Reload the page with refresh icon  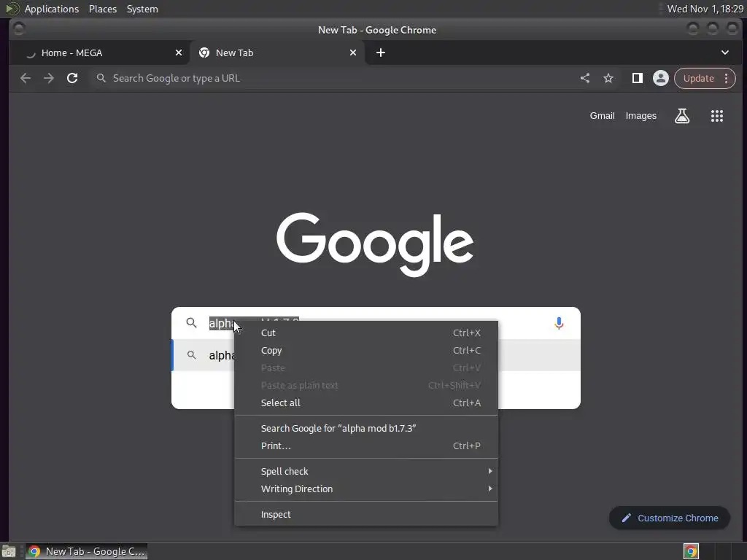[72, 78]
